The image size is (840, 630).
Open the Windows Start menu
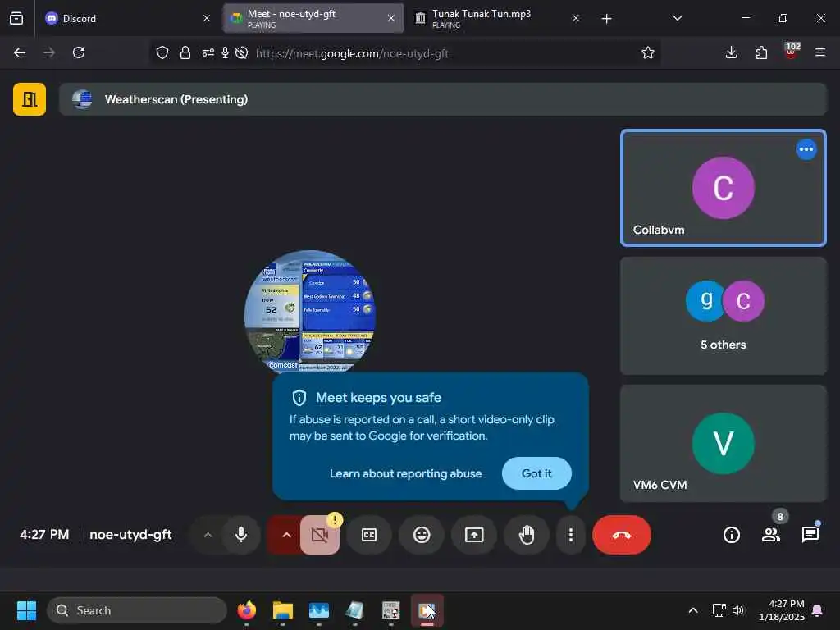[x=26, y=610]
